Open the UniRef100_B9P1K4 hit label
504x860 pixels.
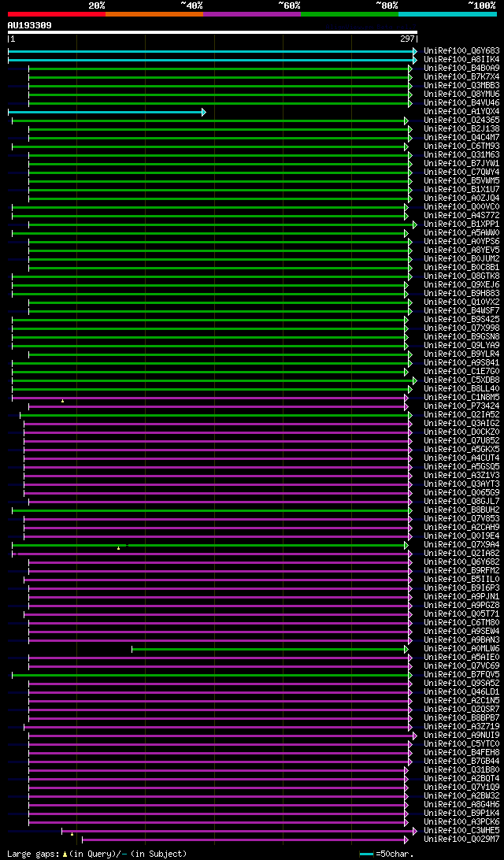click(461, 814)
